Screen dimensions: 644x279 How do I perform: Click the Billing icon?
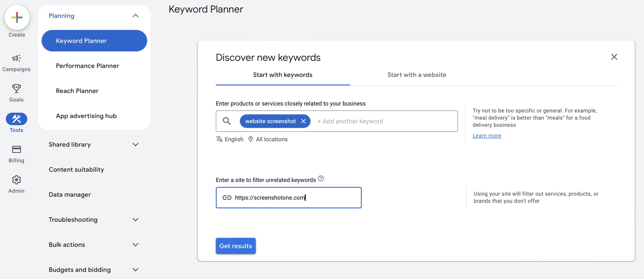[16, 149]
